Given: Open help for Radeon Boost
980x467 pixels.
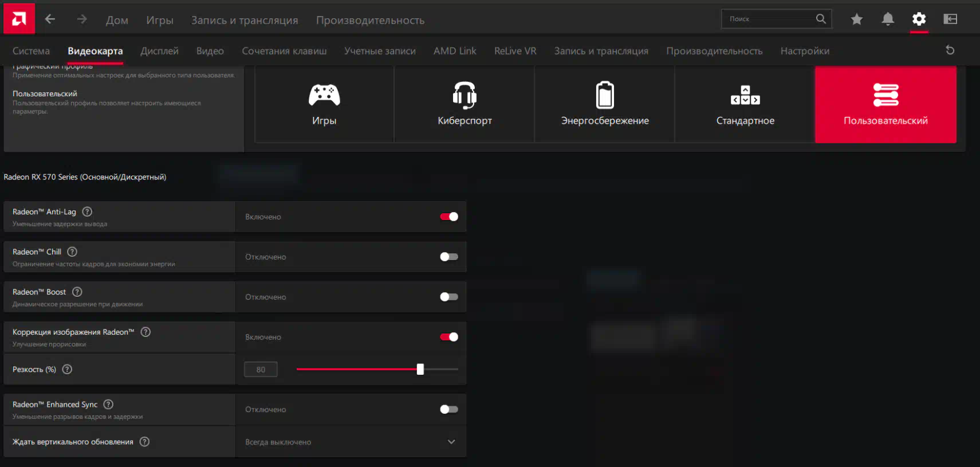Looking at the screenshot, I should click(x=77, y=292).
